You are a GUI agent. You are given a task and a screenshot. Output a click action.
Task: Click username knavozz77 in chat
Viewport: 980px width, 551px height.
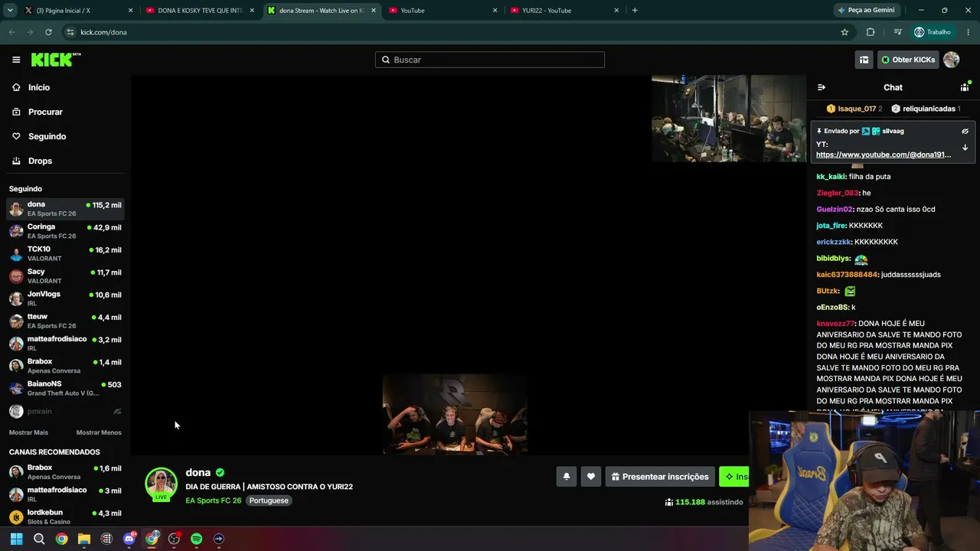[x=835, y=324]
